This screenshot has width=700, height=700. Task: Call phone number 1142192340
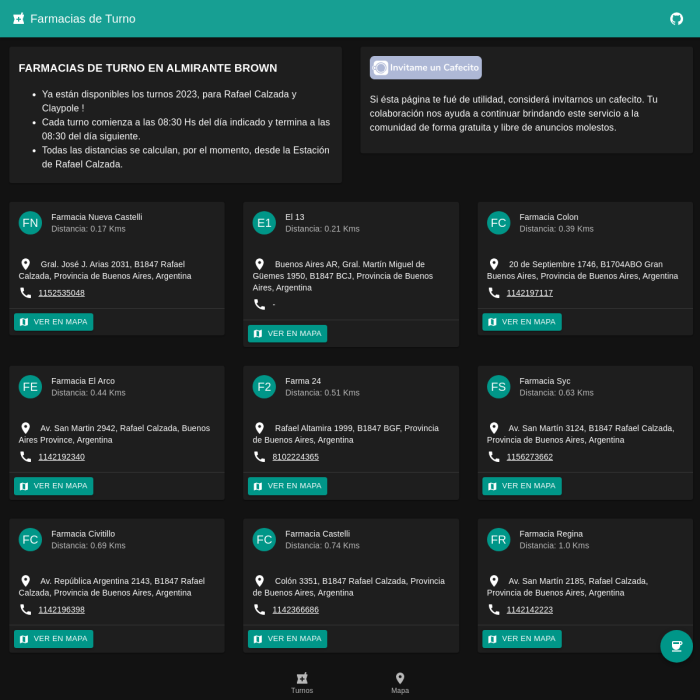pyautogui.click(x=62, y=457)
